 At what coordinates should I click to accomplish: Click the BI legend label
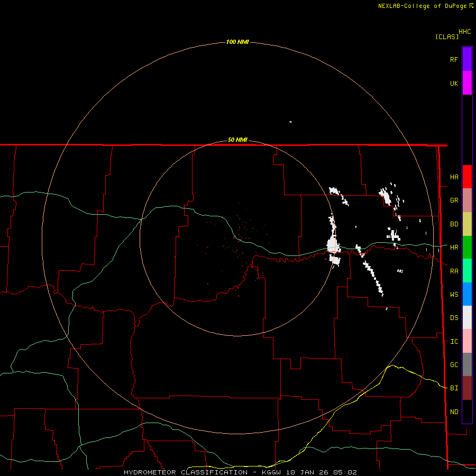[x=454, y=388]
